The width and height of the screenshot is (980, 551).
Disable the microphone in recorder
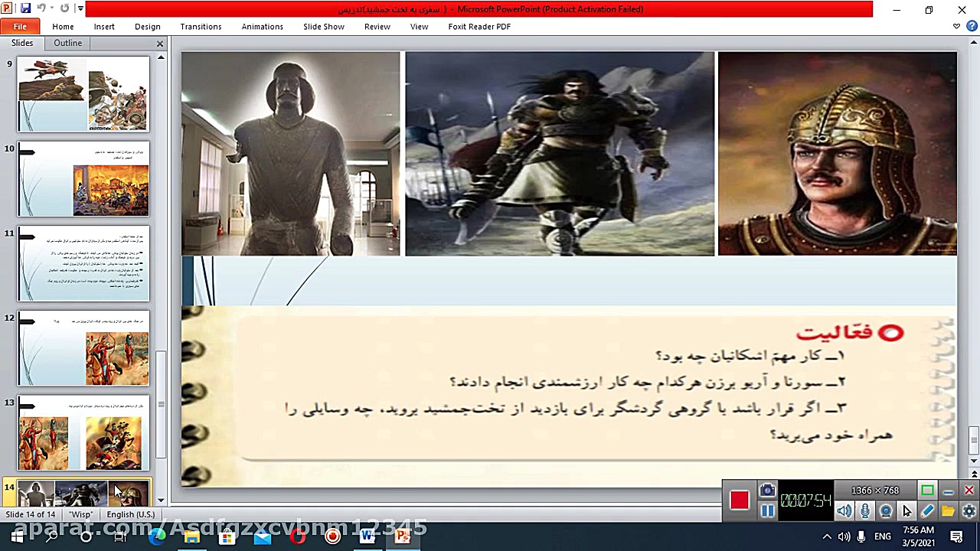pos(865,510)
